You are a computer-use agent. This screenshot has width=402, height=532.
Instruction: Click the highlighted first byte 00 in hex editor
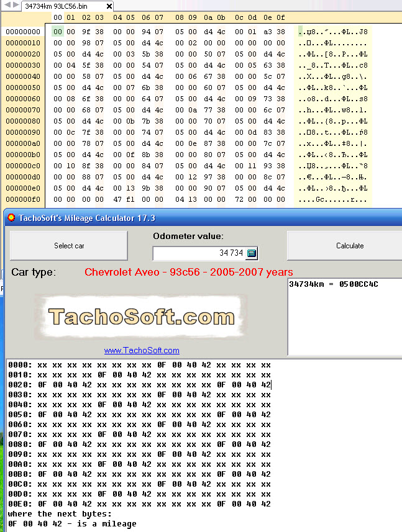pos(58,32)
